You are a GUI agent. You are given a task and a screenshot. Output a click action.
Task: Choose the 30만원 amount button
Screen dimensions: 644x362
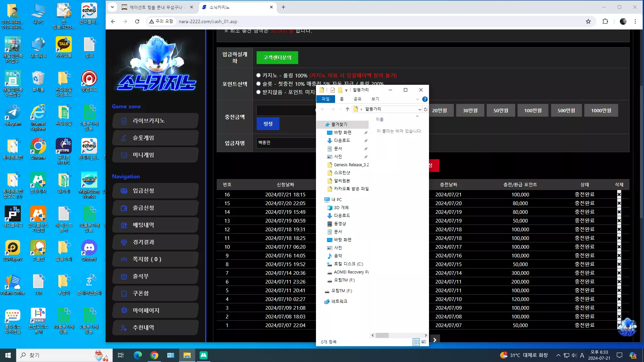(470, 111)
